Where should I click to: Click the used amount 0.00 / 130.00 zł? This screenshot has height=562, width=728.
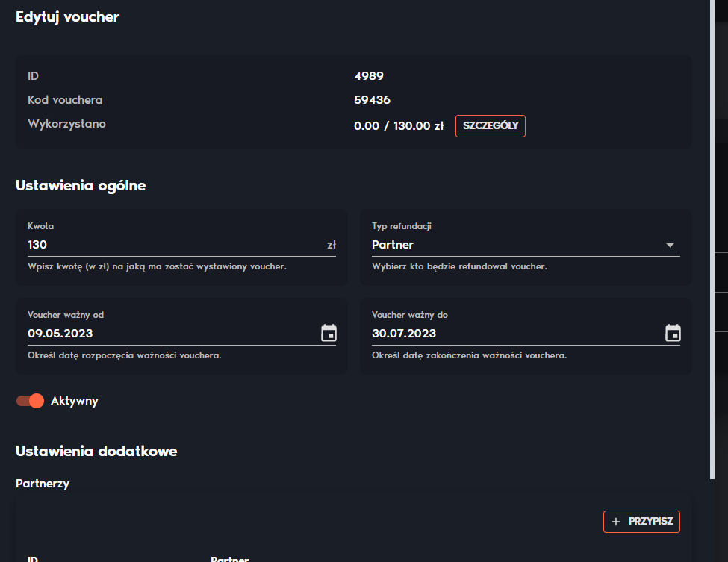pos(399,126)
